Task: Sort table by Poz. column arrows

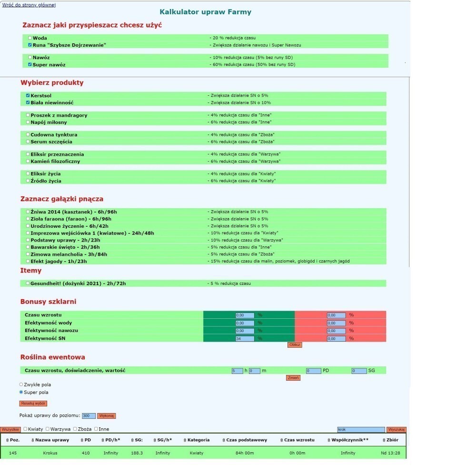Action: click(13, 440)
